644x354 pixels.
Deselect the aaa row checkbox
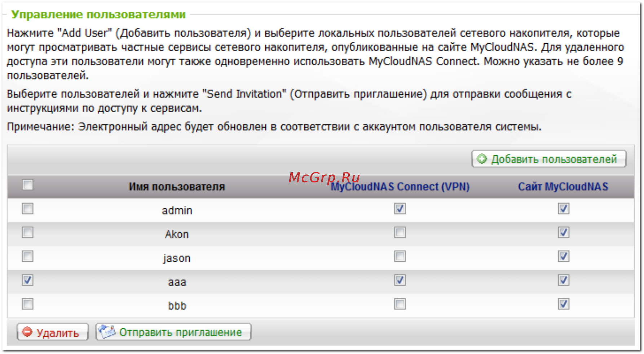tap(27, 280)
